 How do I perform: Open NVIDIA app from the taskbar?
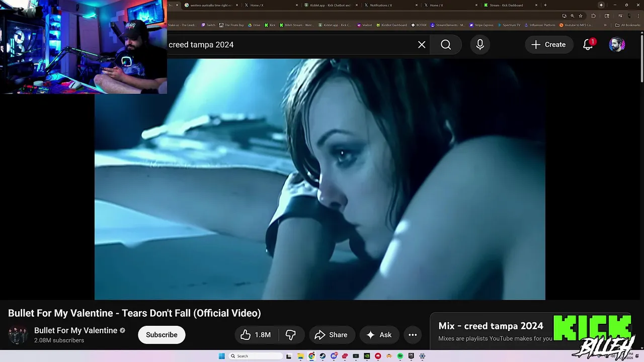click(367, 356)
